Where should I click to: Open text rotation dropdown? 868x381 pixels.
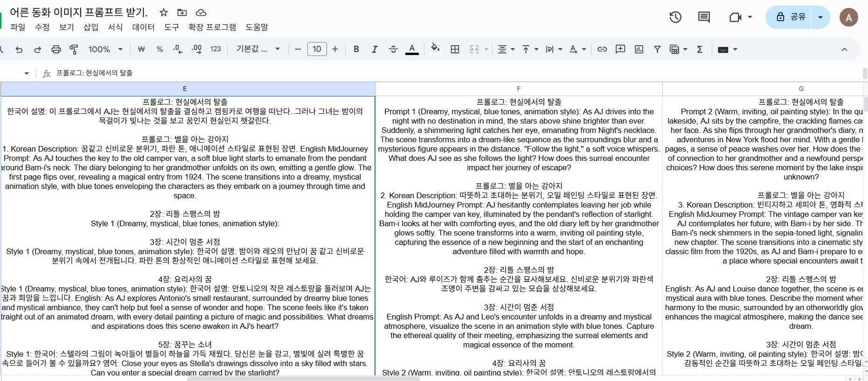point(577,49)
